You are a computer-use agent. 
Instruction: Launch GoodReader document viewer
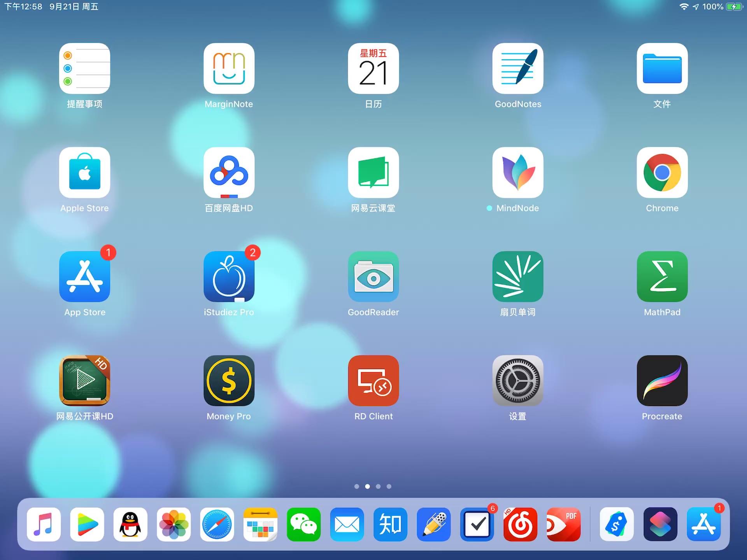(x=373, y=277)
